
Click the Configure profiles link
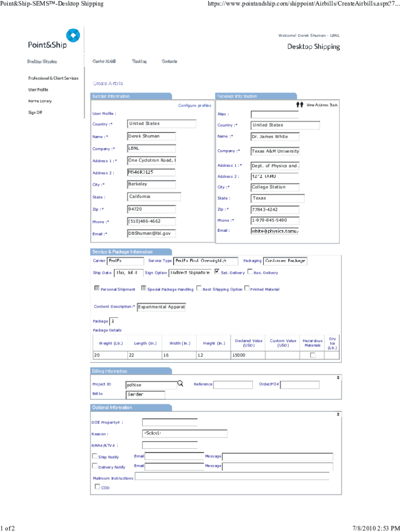click(x=195, y=105)
